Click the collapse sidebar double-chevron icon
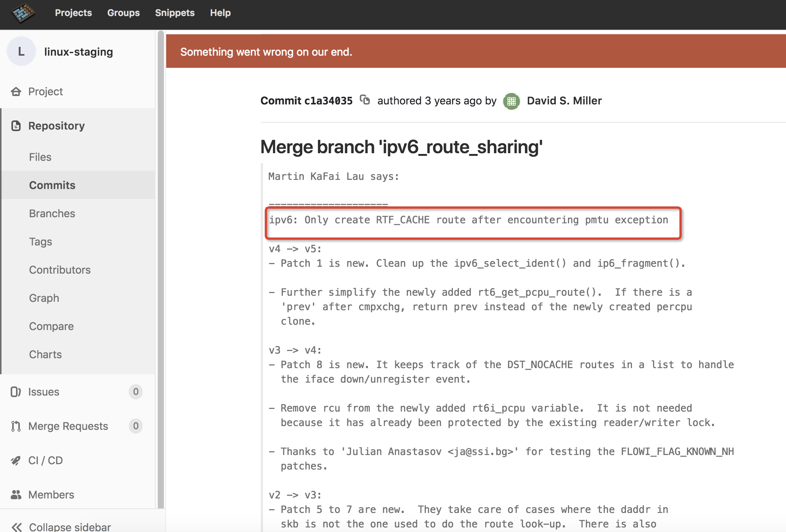This screenshot has width=786, height=532. click(x=16, y=527)
